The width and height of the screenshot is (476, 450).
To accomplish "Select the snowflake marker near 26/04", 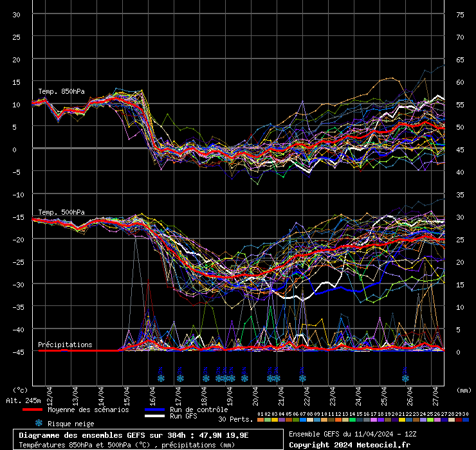I will click(405, 378).
